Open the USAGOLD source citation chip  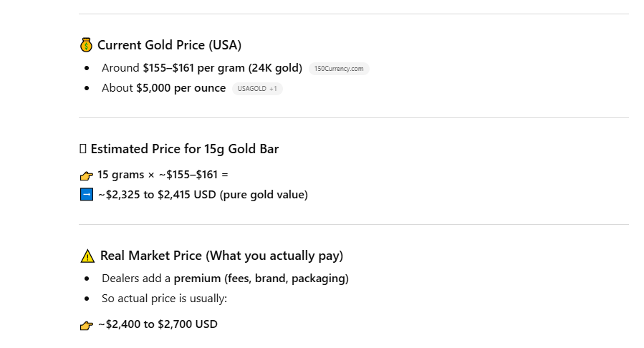point(251,89)
